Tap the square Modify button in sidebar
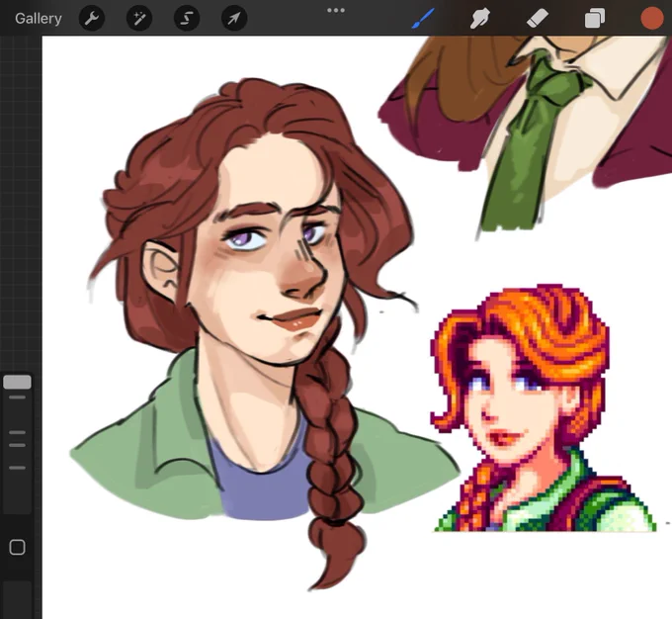Viewport: 672px width, 619px height. coord(17,548)
